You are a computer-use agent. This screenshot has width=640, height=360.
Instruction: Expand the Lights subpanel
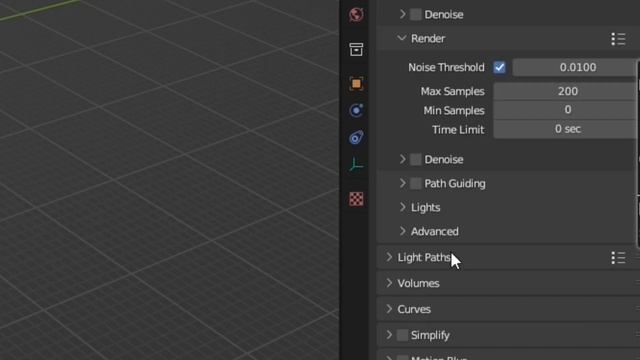point(402,207)
